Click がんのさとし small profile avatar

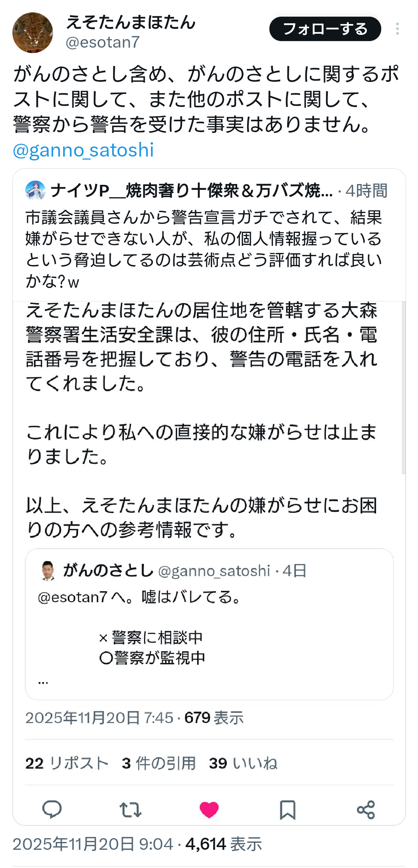pos(48,571)
